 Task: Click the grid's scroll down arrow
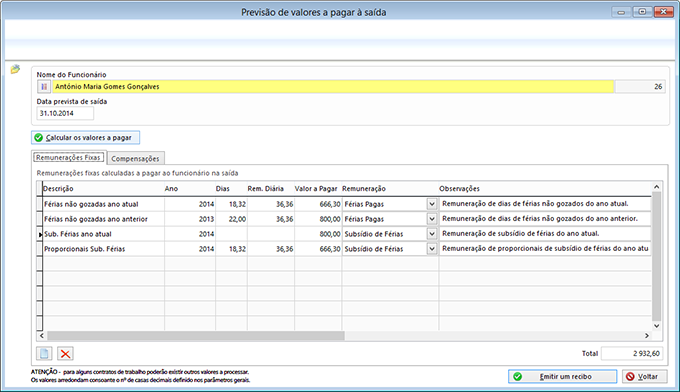657,326
